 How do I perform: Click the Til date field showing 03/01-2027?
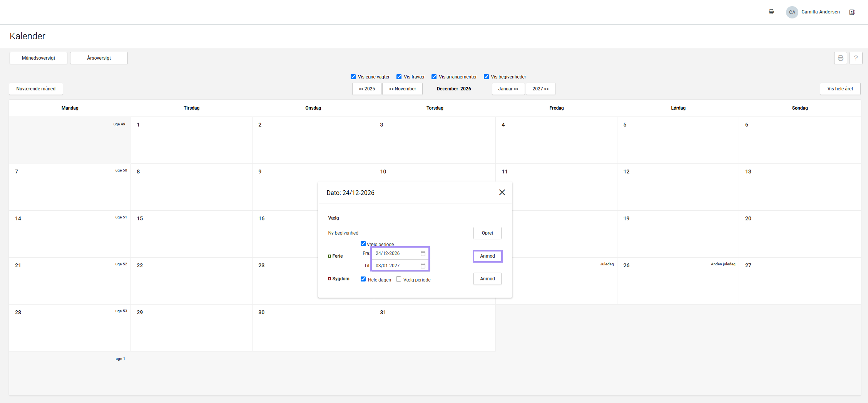tap(400, 266)
